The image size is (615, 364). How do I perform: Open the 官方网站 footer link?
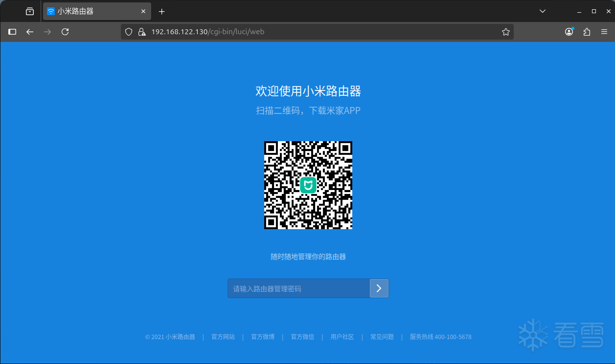[x=223, y=337]
